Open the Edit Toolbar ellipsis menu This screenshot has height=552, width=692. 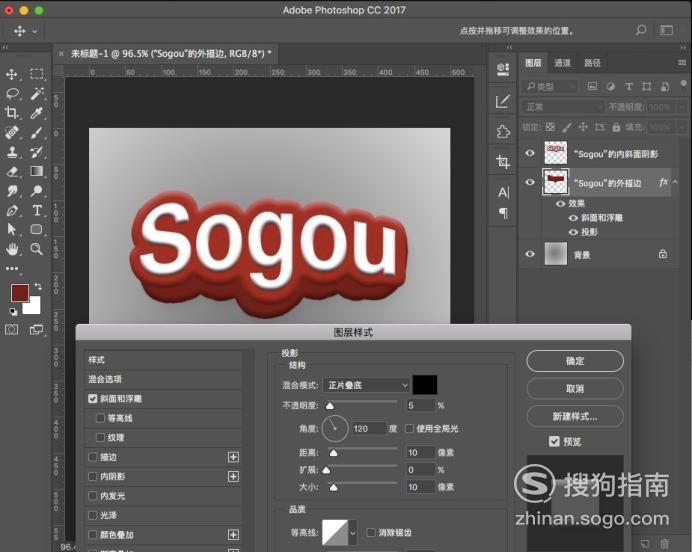coord(12,268)
